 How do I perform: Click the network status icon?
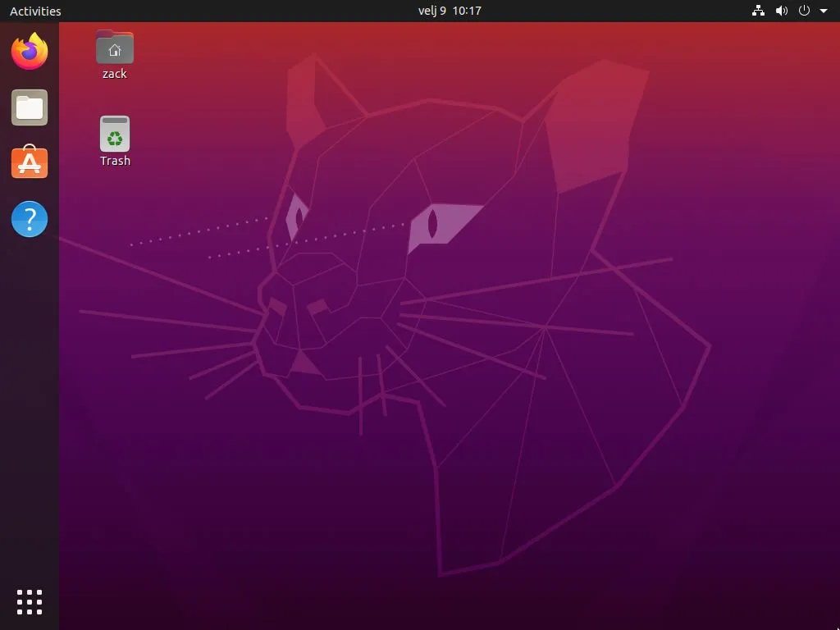[757, 11]
